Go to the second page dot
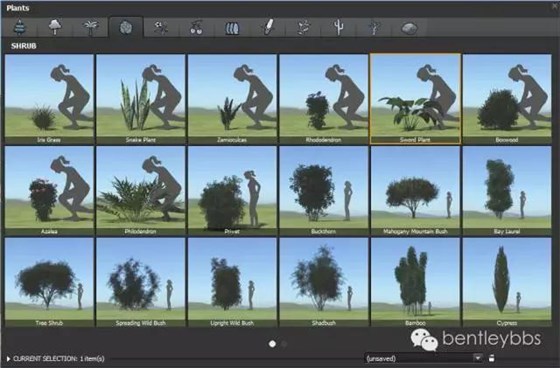Viewport: 560px width, 368px height. [284, 344]
